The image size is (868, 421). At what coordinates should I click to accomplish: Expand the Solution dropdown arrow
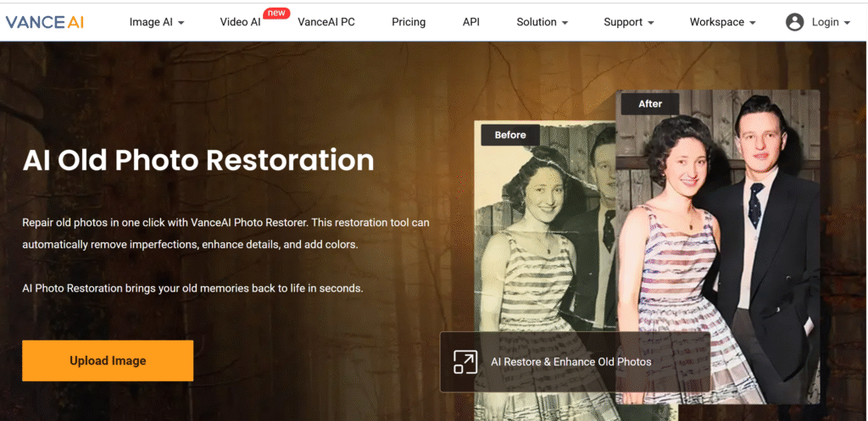click(565, 23)
